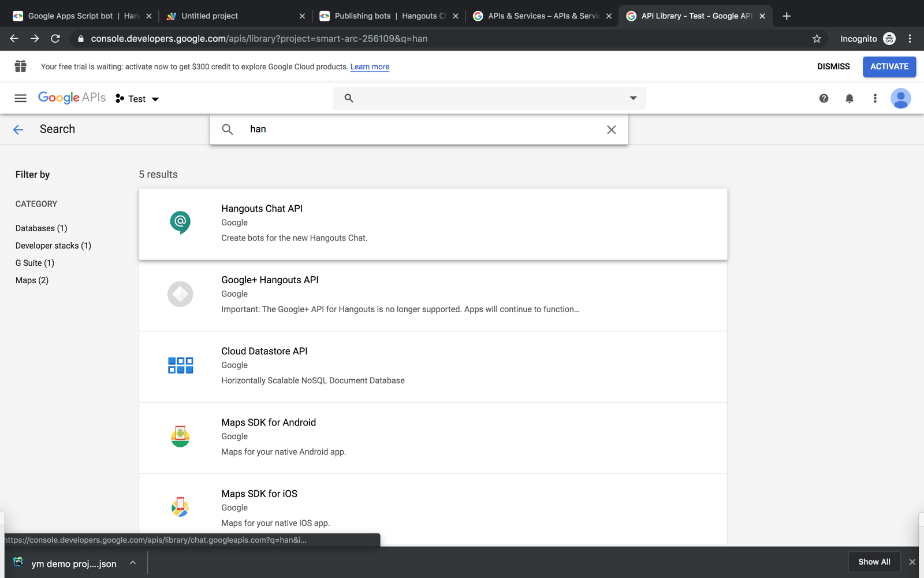
Task: Close the Untitled project tab
Action: [x=302, y=16]
